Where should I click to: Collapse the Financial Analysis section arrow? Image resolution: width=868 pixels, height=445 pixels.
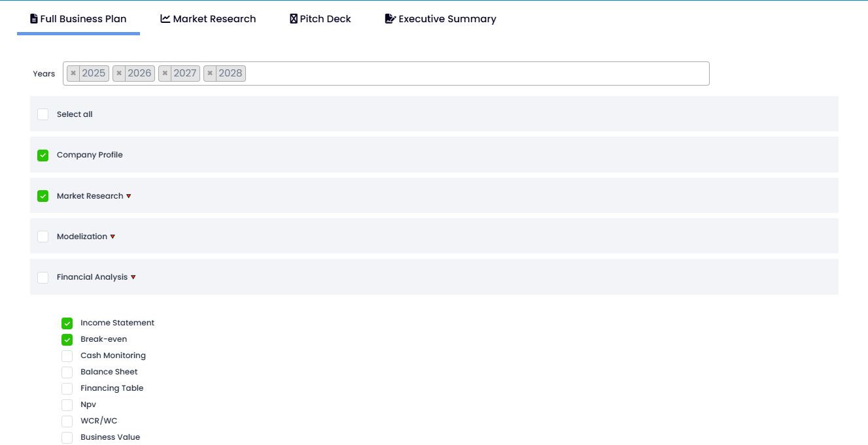point(133,277)
